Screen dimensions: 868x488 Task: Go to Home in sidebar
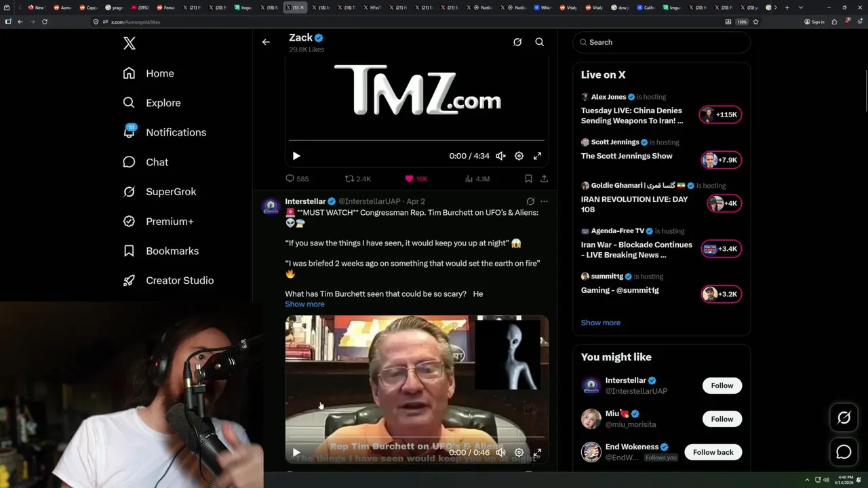pyautogui.click(x=149, y=73)
